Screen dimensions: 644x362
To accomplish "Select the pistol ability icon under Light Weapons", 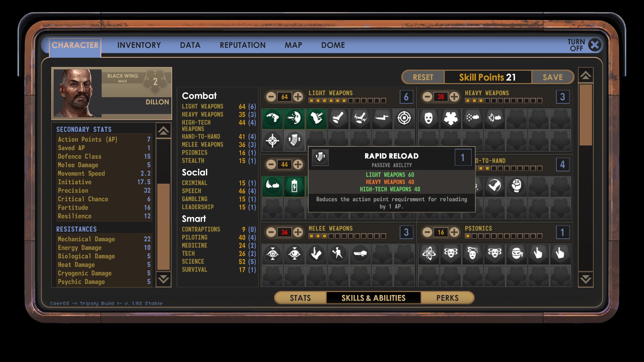I will click(272, 118).
